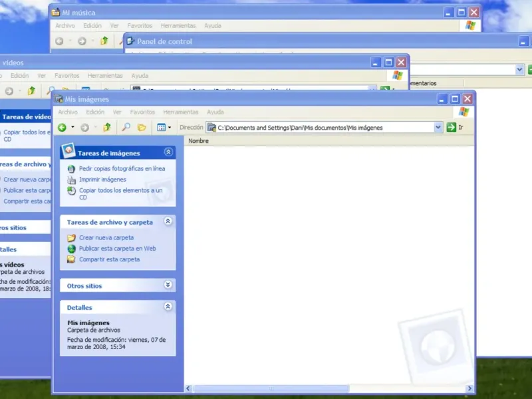The height and width of the screenshot is (399, 532).
Task: Click the green Ir go arrow
Action: (x=452, y=127)
